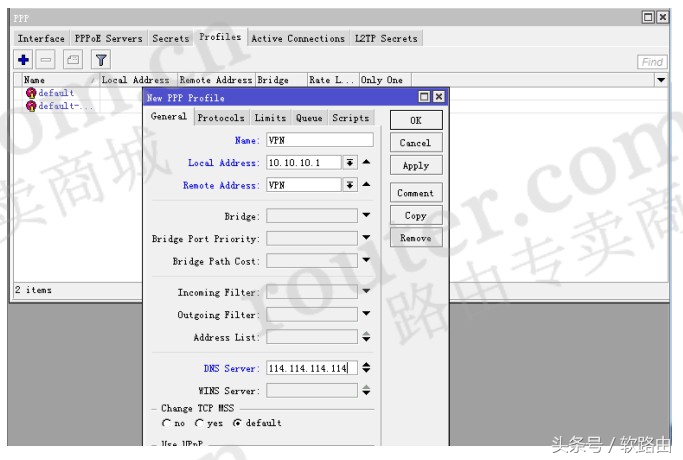
Task: Add a new profile with the plus icon
Action: 24,60
